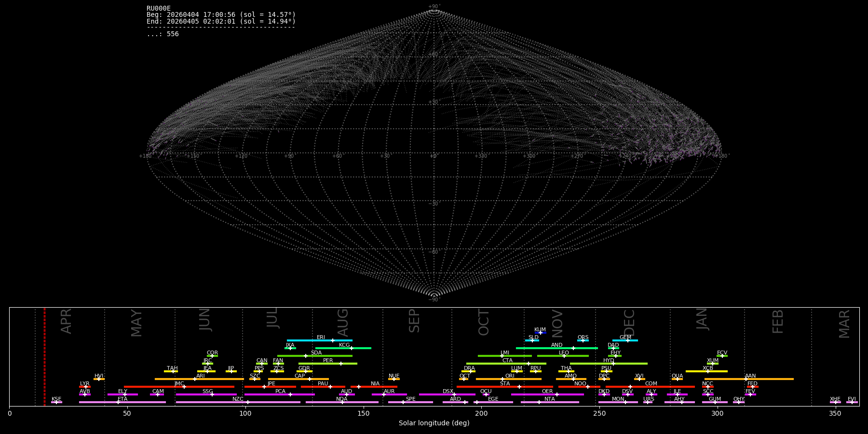The image size is (868, 434).
Task: Click the '-90°' label at the map bottom
Action: pyautogui.click(x=434, y=300)
